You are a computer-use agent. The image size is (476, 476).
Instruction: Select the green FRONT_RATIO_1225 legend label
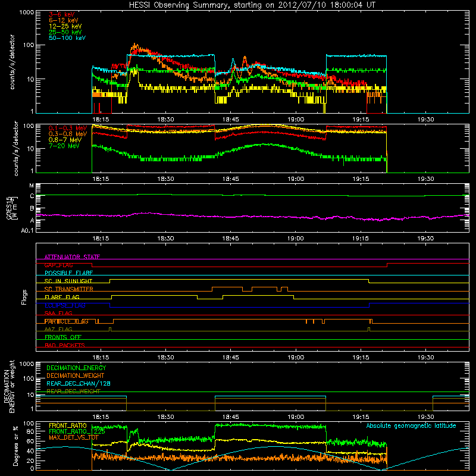pos(77,431)
